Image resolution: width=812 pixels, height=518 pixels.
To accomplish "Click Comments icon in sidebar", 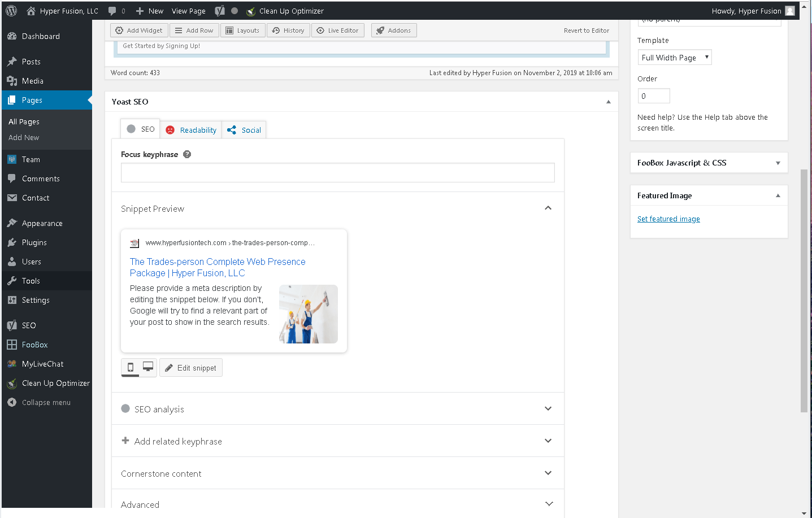I will (12, 179).
